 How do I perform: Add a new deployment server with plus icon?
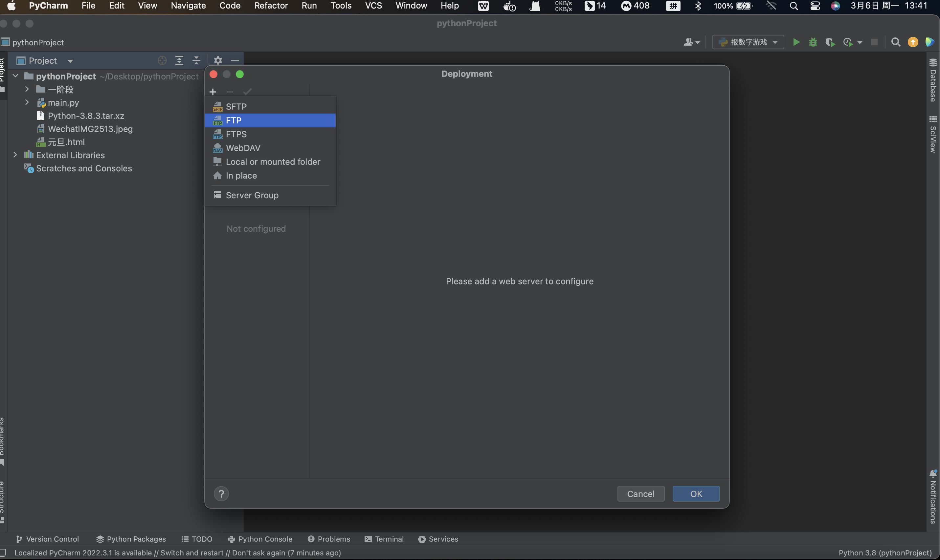click(x=213, y=92)
